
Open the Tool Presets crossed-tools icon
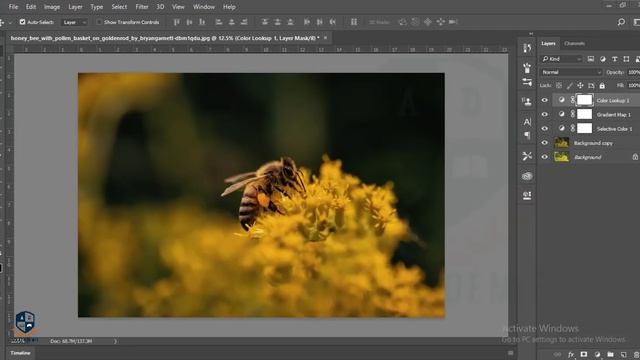[527, 156]
